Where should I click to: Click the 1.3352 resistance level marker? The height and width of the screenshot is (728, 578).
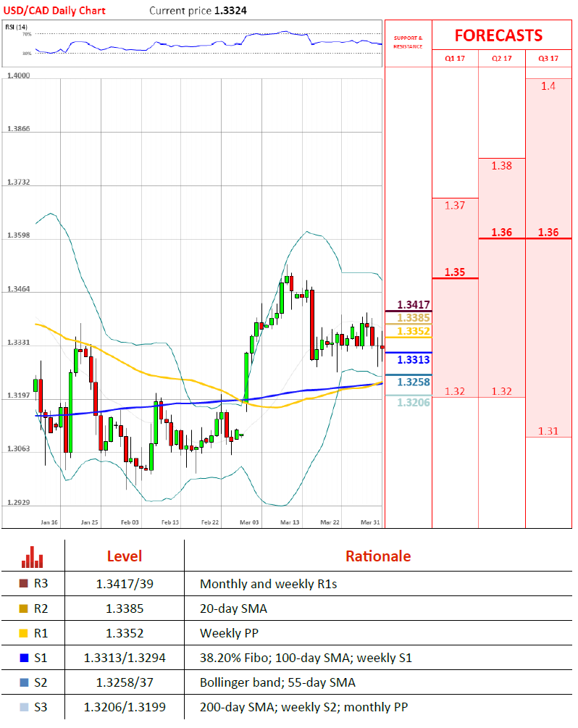click(414, 331)
